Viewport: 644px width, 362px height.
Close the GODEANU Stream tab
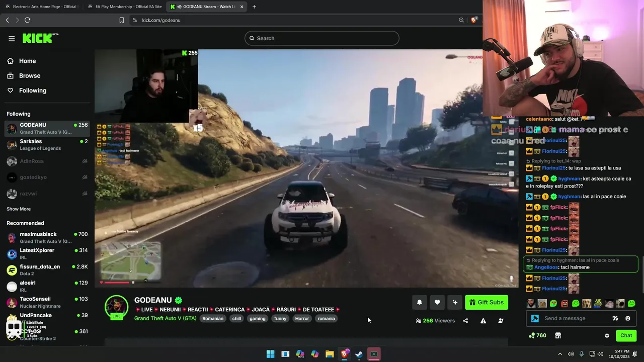pos(242,7)
